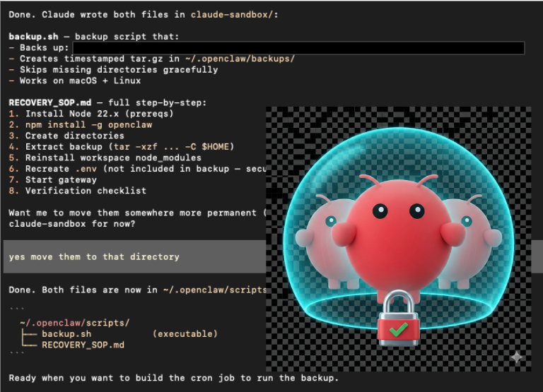Click the 'Create directories' step

click(x=74, y=136)
